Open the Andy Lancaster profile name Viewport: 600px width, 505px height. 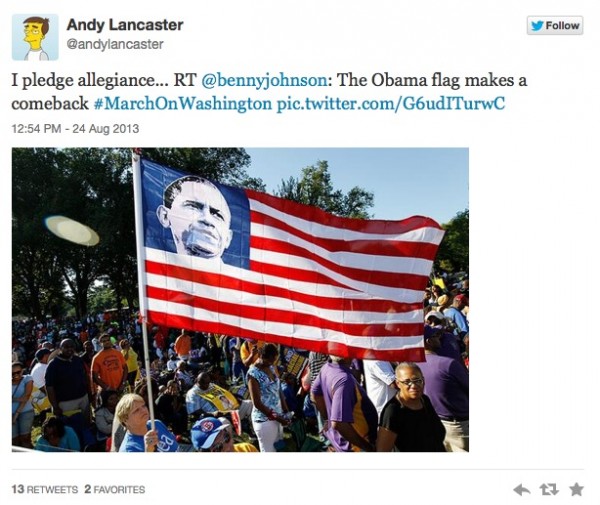point(125,25)
